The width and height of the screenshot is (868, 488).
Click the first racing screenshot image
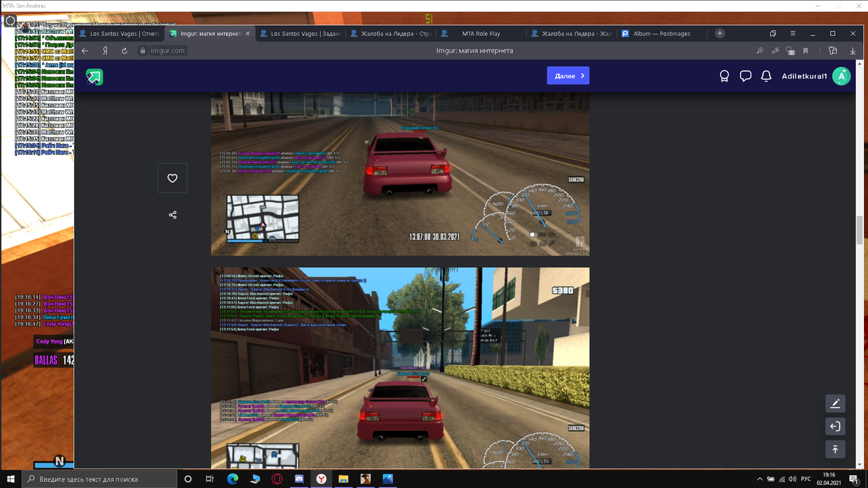[x=400, y=174]
